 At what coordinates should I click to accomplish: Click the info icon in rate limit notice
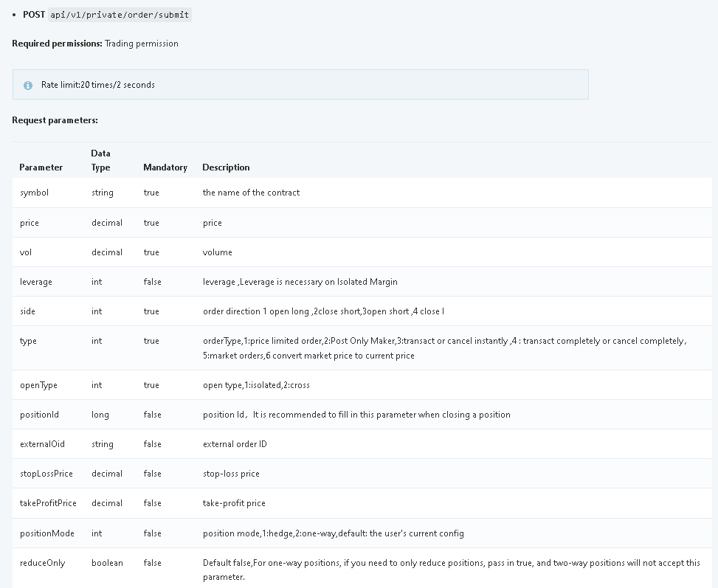tap(28, 86)
